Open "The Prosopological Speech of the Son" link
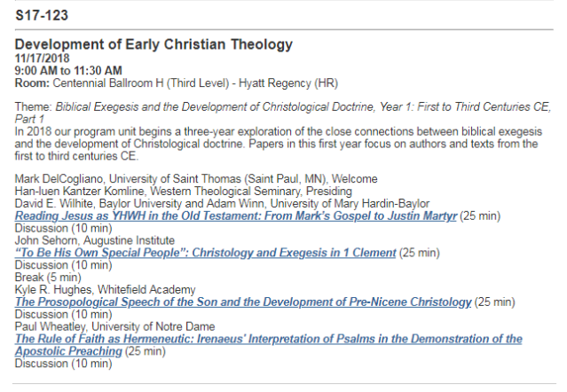 [243, 302]
